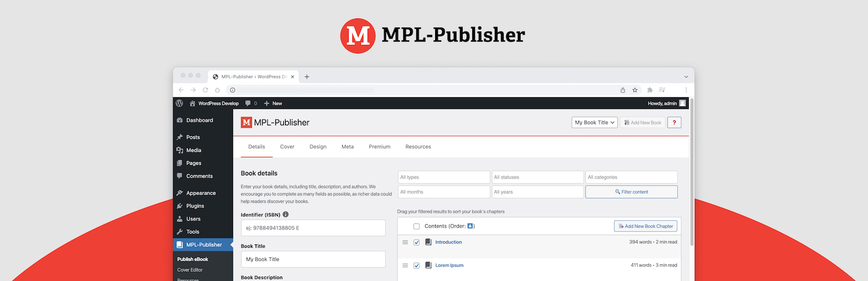Grab the Lorem Ipsum row drag handle
Image resolution: width=868 pixels, height=281 pixels.
(x=405, y=265)
